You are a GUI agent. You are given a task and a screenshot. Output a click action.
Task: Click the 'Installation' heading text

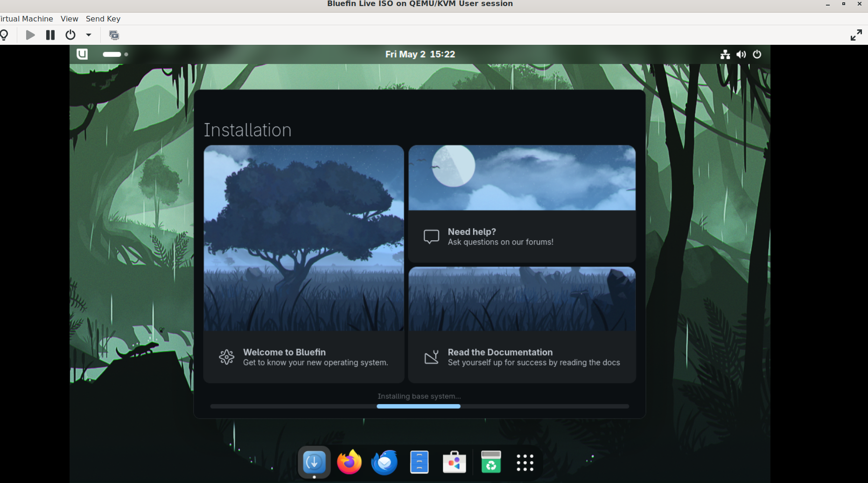click(248, 130)
